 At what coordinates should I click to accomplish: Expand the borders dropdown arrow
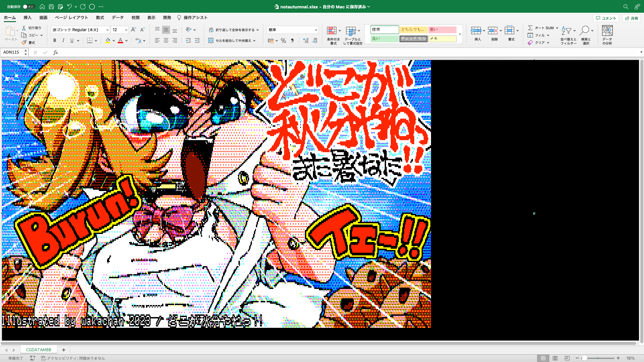[x=96, y=41]
